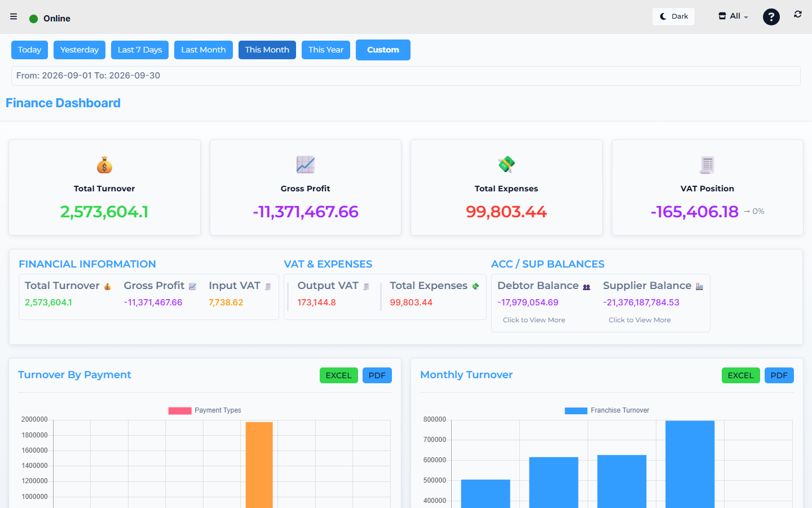The width and height of the screenshot is (812, 508).
Task: Click tallest blue bar in Monthly Turnover chart
Action: click(x=690, y=464)
